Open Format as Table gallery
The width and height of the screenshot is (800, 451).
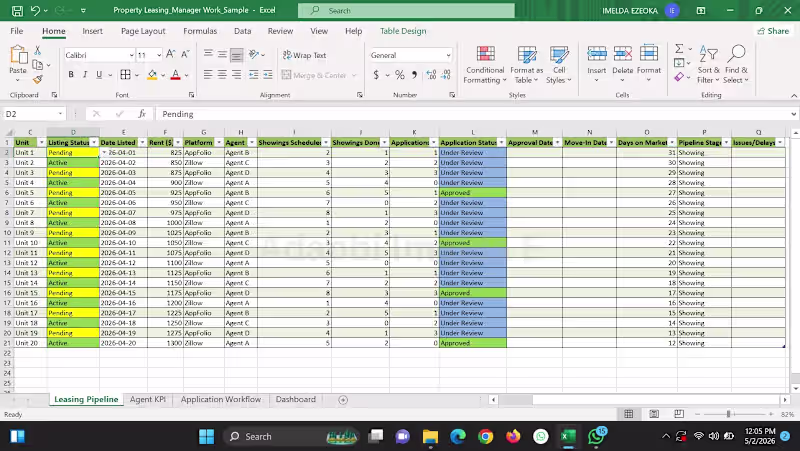527,65
